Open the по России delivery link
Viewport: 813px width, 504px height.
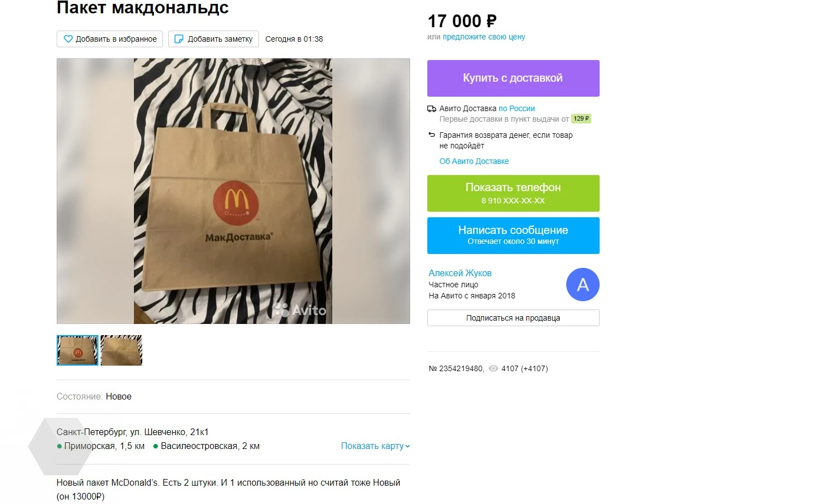point(517,109)
